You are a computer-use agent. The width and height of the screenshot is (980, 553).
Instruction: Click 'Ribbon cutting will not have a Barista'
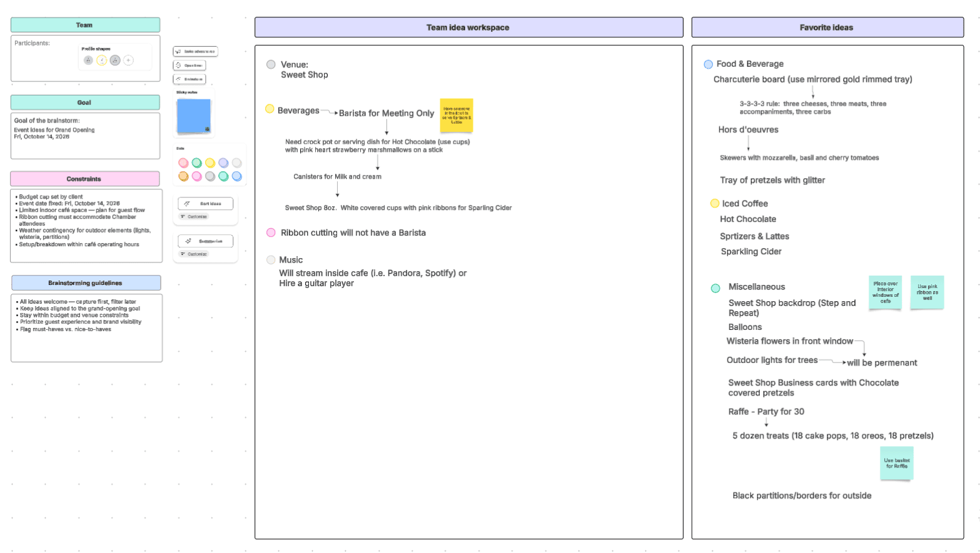[x=353, y=232]
